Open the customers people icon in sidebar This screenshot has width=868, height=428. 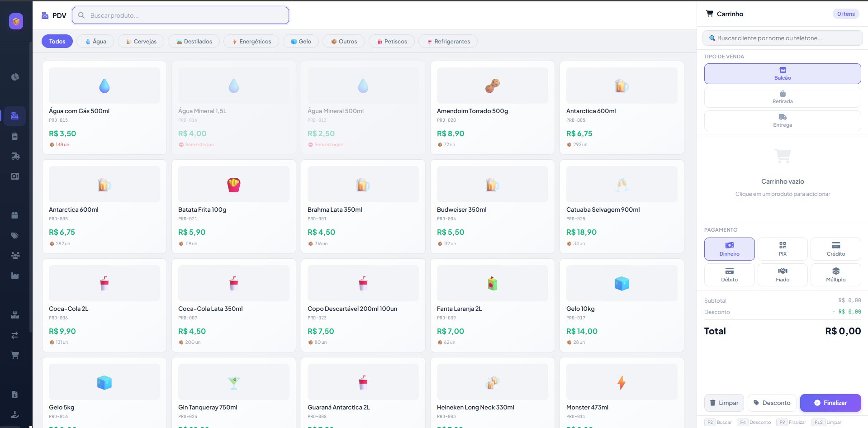tap(15, 256)
